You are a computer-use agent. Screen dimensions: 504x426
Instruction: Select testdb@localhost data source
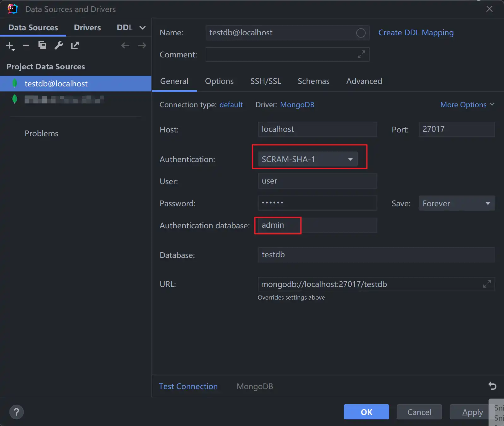76,84
